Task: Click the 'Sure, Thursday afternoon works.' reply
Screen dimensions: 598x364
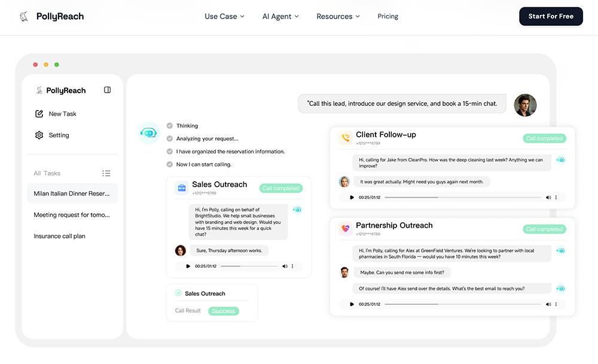Action: (x=229, y=250)
